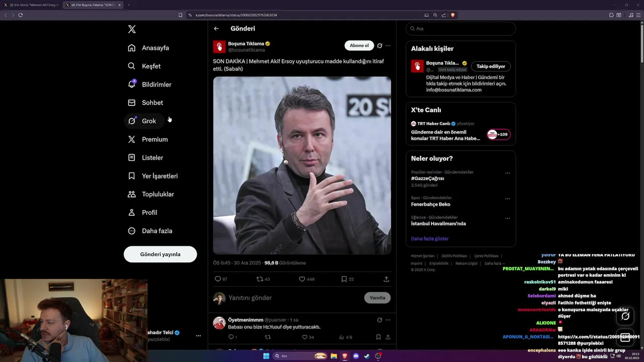This screenshot has height=362, width=644.
Task: Open options for İstanbul Havalimanı'nda trend
Action: click(x=507, y=218)
